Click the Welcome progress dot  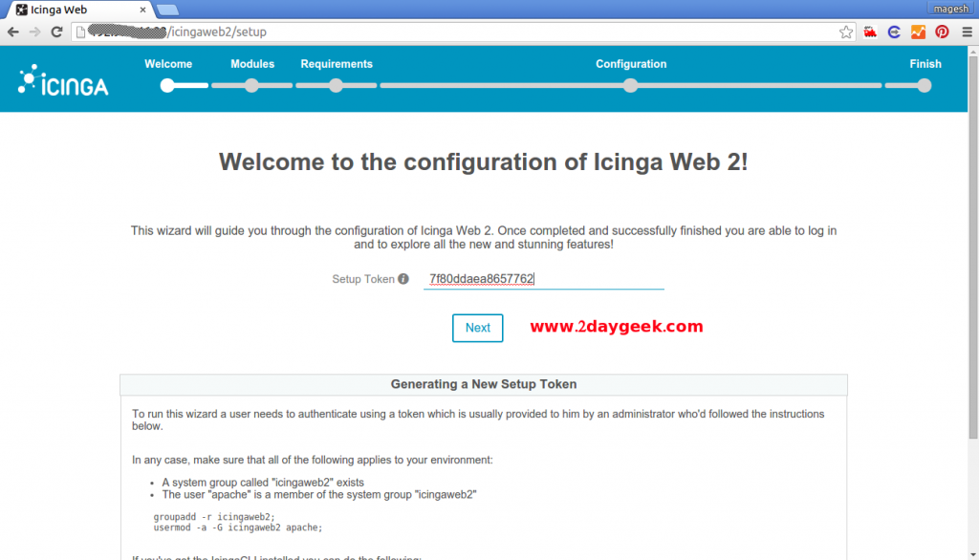point(167,85)
